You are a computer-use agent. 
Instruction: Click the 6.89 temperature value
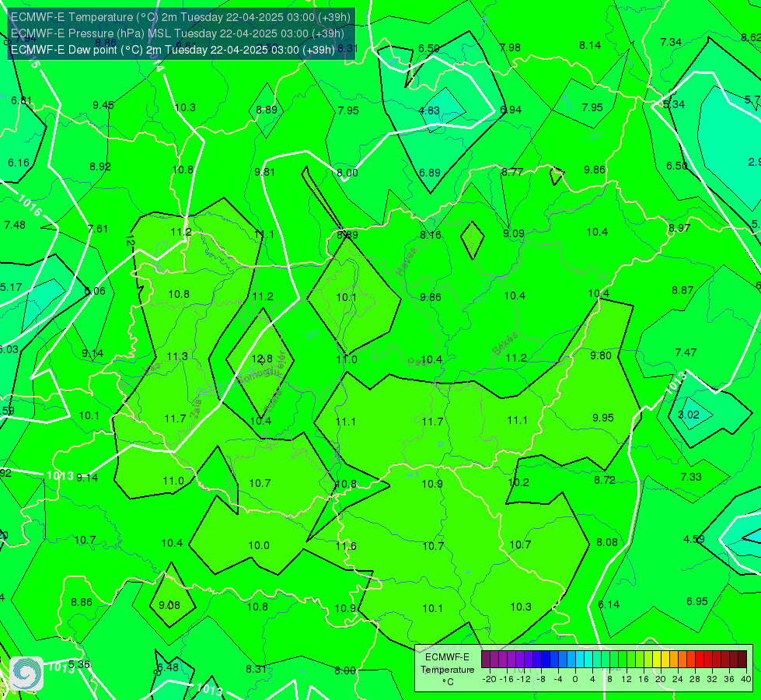pos(430,173)
